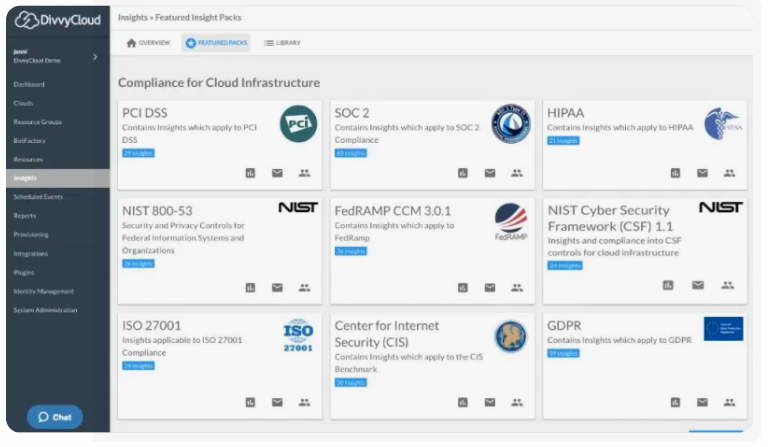Screen dimensions: 768x447
Task: Open the chart icon on SOC 2 card
Action: 463,173
